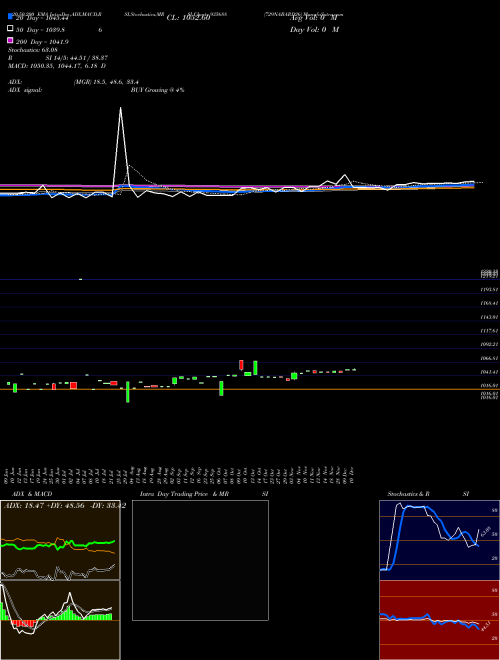
Task: Select the 'CL: 1052.60' closing price text
Action: click(188, 18)
